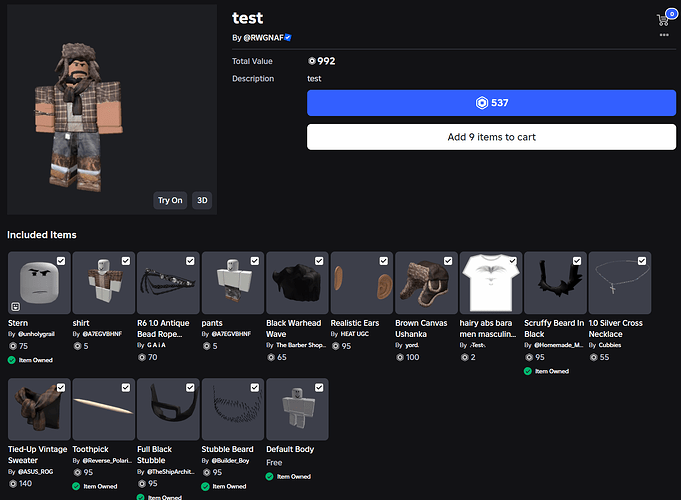The width and height of the screenshot is (681, 500).
Task: Open creator link The Barber Shop
Action: click(x=301, y=345)
